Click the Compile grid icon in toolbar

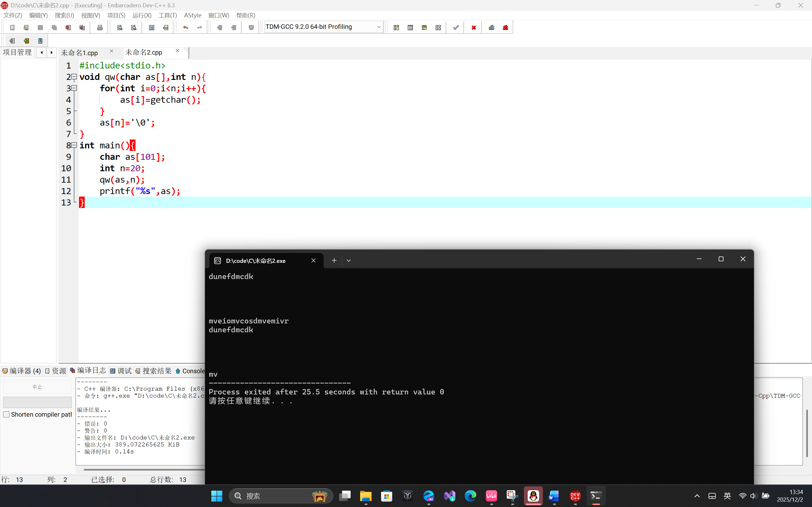tap(396, 28)
